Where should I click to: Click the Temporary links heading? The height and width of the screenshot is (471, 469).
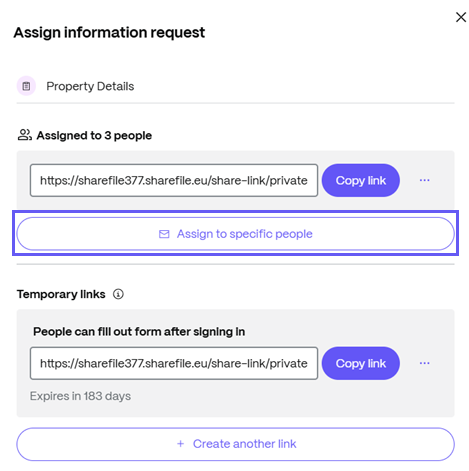click(61, 294)
